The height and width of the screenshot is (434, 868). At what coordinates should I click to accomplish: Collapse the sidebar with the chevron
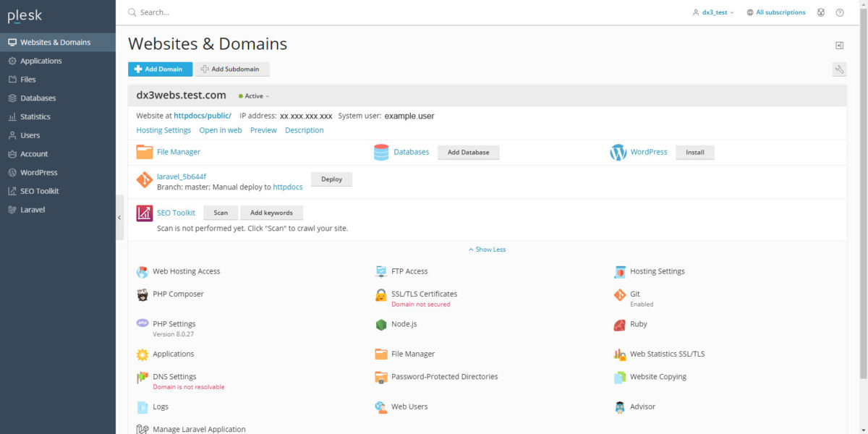(x=119, y=217)
